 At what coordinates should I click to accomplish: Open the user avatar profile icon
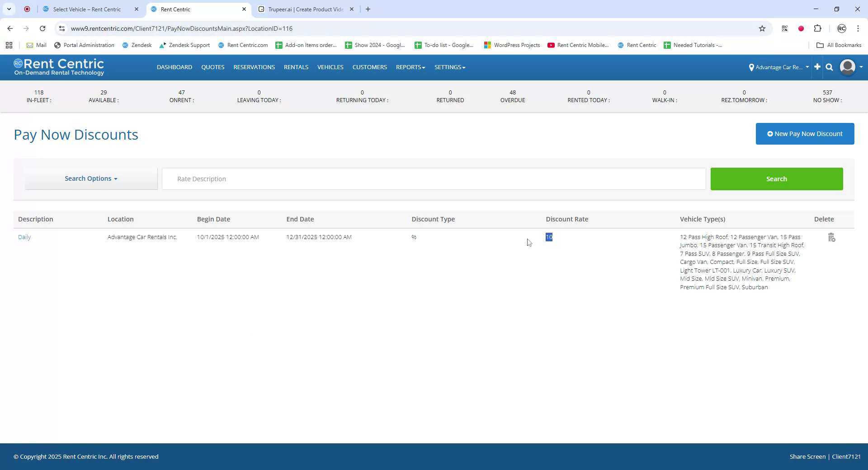click(x=848, y=67)
